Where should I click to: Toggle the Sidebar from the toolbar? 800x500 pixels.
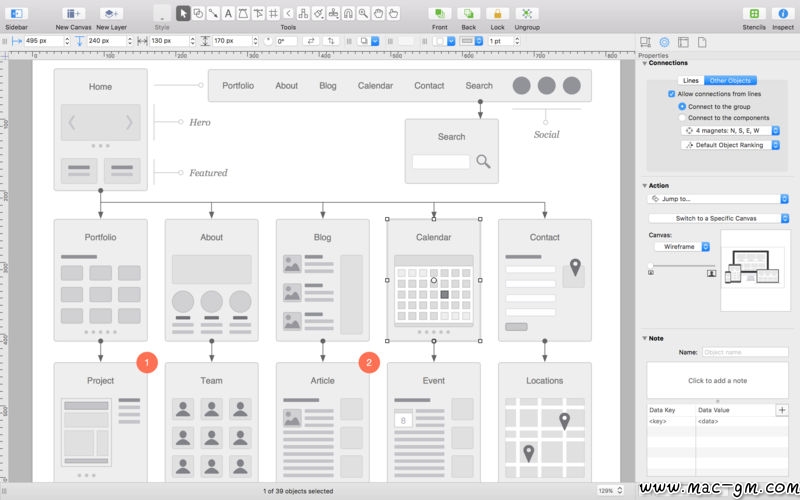pos(16,13)
